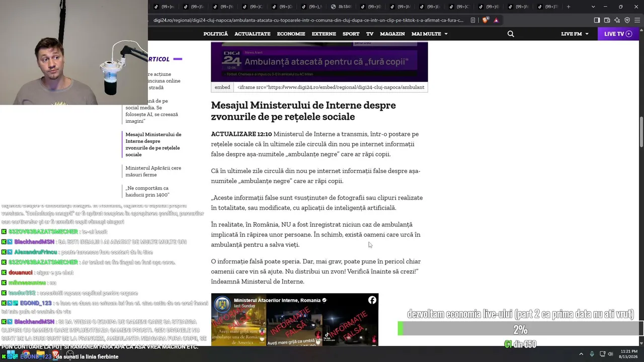644x362 pixels.
Task: Click paragraph starting 'O informație falsă poate speria'
Action: coord(316,271)
